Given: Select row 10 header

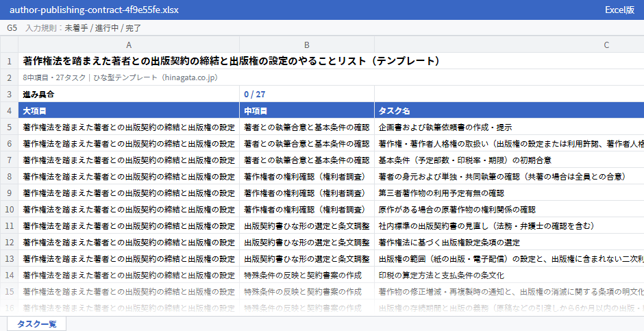Looking at the screenshot, I should (x=9, y=210).
